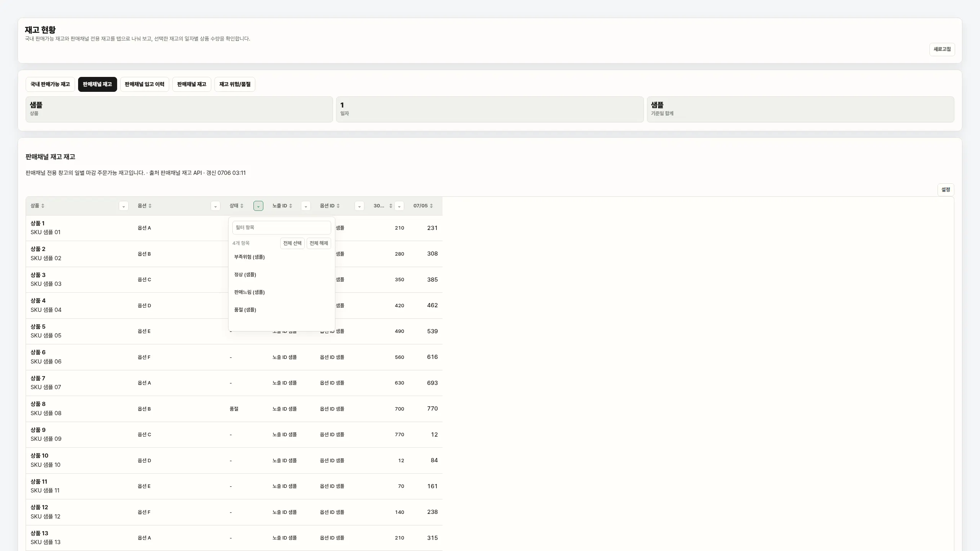Open the 옵션 column filter dropdown
980x551 pixels.
click(x=216, y=206)
